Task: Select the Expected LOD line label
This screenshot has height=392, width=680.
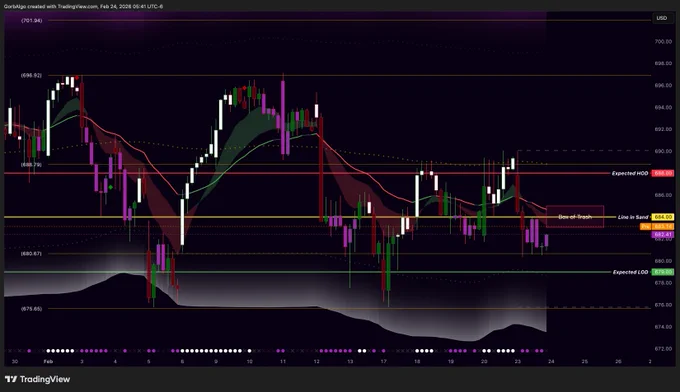Action: tap(630, 272)
